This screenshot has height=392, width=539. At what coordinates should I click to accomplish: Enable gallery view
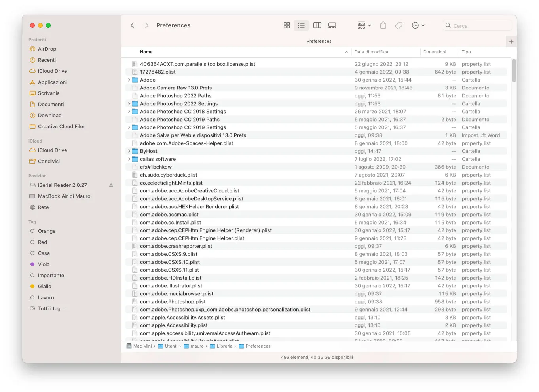pyautogui.click(x=332, y=25)
